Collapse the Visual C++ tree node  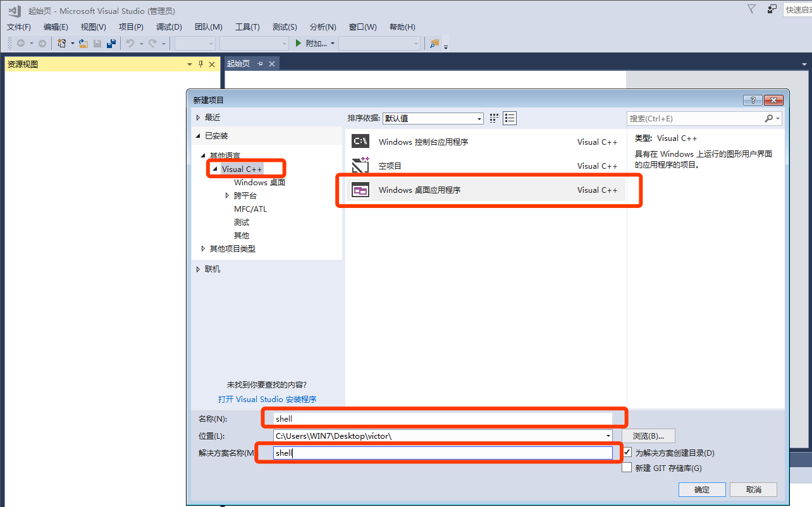[215, 169]
